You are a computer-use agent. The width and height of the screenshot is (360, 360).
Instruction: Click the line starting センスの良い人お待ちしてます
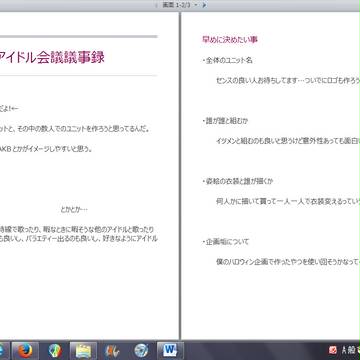(x=288, y=81)
